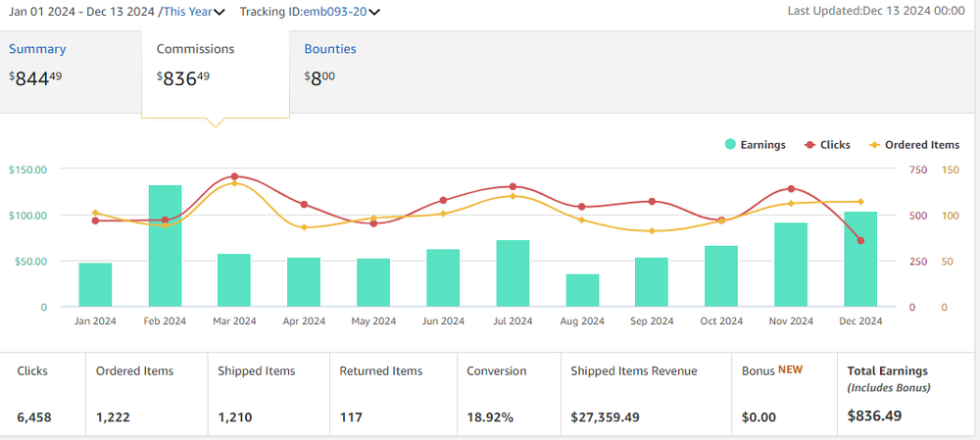This screenshot has width=980, height=440.
Task: Click the Conversion 18.92% cell
Action: (x=505, y=394)
